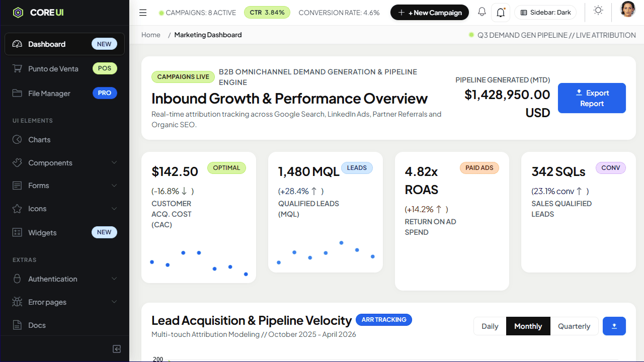Toggle the hamburger menu icon
This screenshot has height=362, width=644.
point(143,13)
